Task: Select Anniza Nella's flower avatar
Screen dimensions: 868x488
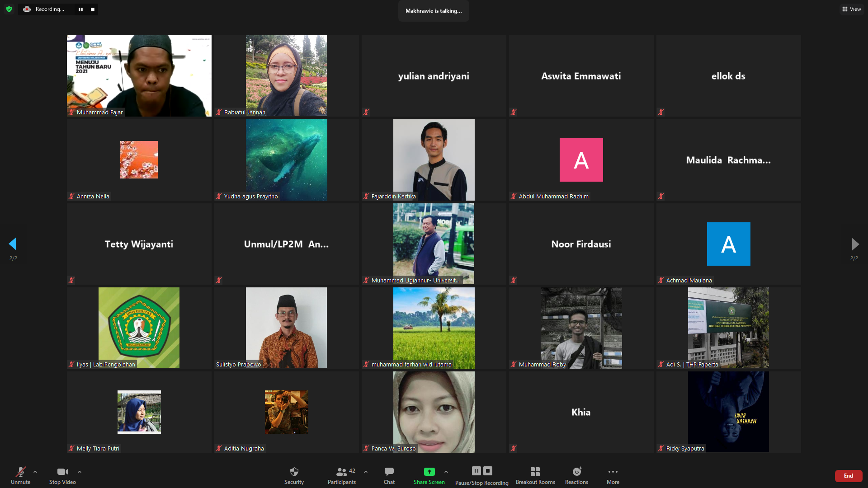Action: pyautogui.click(x=139, y=160)
